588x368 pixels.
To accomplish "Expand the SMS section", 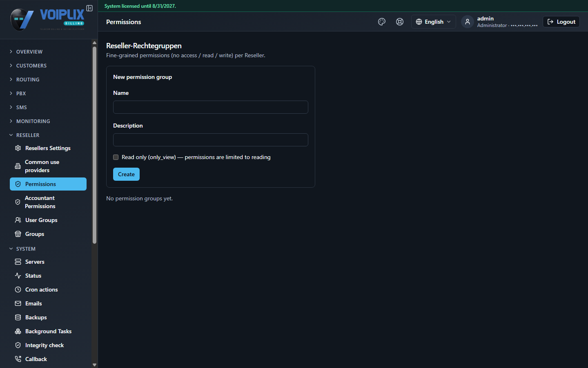I will tap(48, 107).
